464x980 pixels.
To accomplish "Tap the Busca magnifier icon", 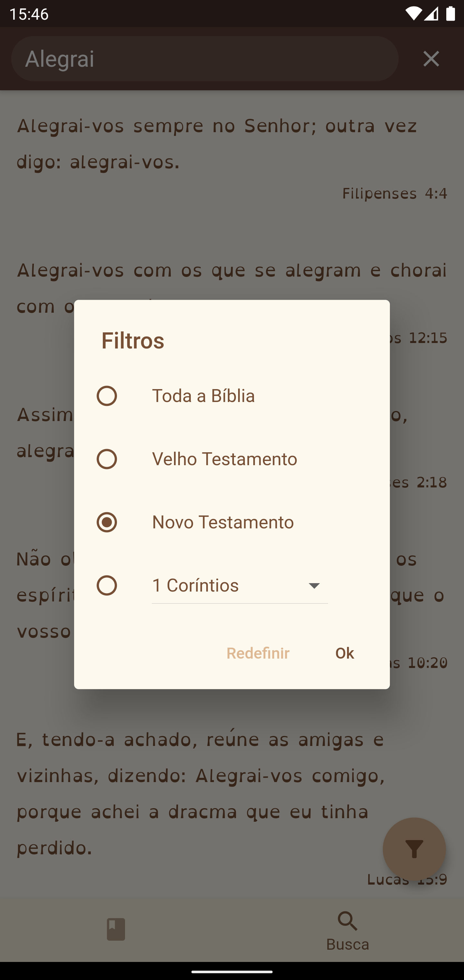I will pyautogui.click(x=348, y=921).
